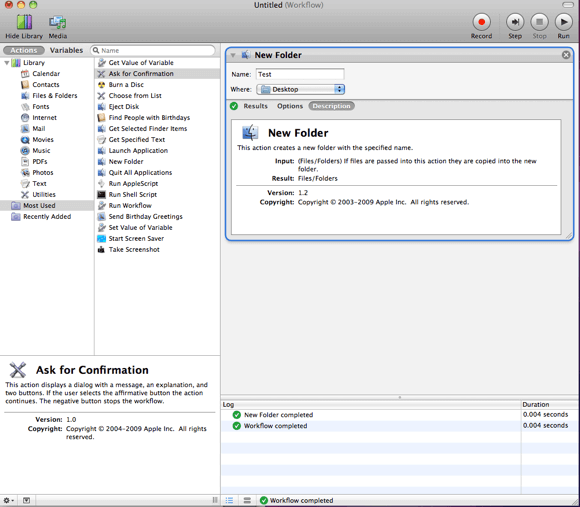Toggle the description pane visibility button
Screen dimensions: 580x507
click(x=26, y=500)
